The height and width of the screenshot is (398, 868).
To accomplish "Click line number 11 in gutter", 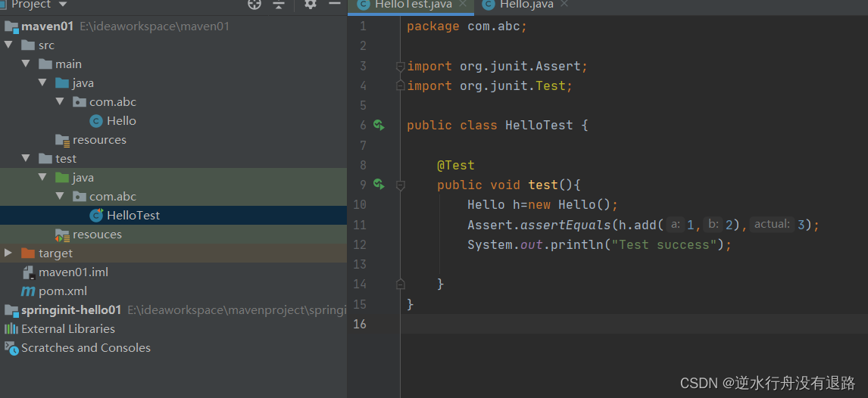I will tap(359, 225).
